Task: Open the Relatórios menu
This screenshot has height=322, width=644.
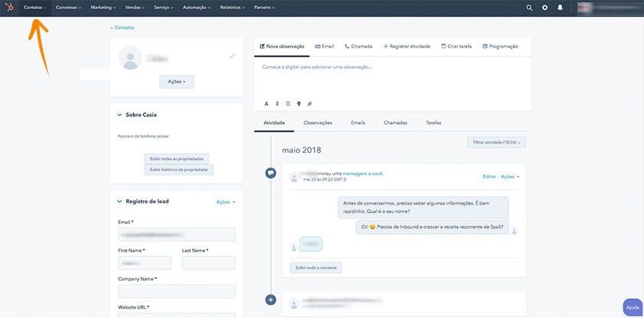Action: 233,8
